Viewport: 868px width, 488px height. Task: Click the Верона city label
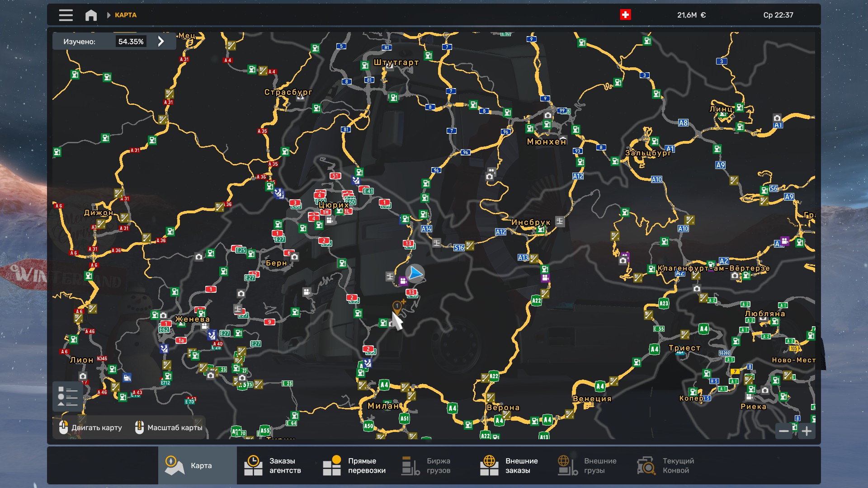coord(503,408)
